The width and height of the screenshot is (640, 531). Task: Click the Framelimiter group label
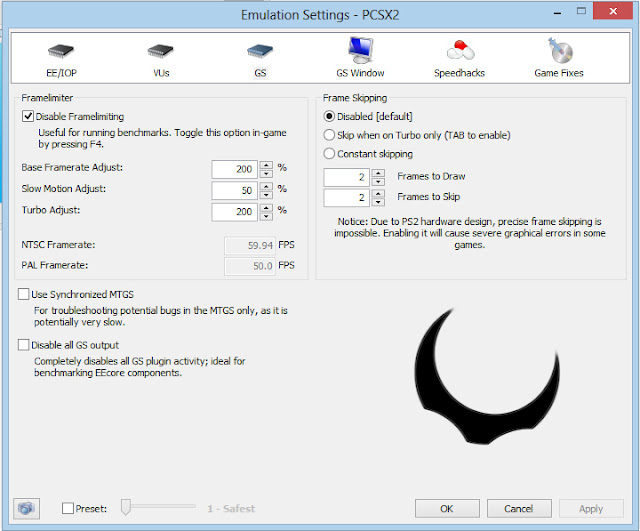(x=47, y=98)
